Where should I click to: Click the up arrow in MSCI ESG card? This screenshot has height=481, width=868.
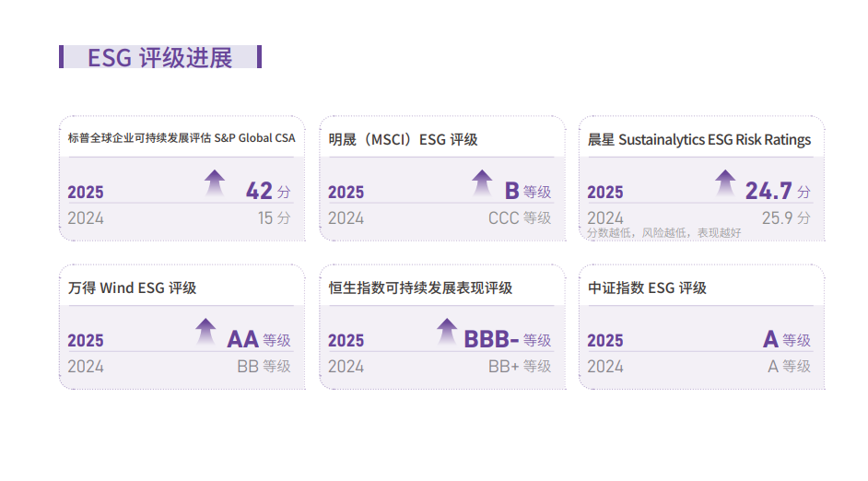click(482, 183)
